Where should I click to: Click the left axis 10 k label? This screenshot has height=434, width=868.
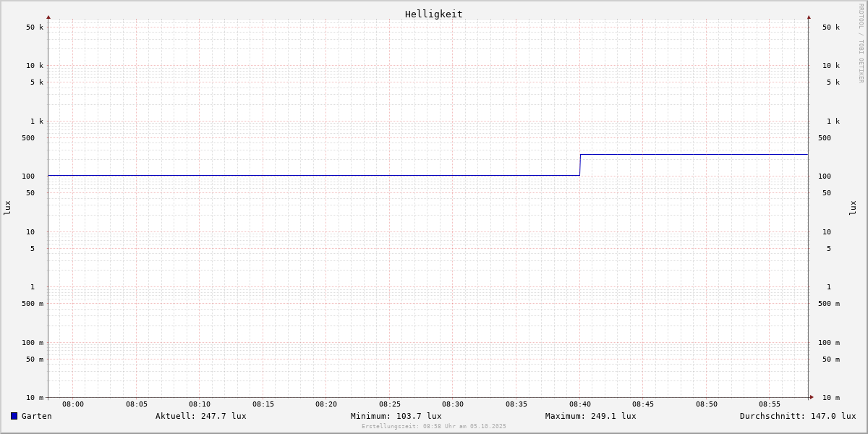(x=35, y=66)
